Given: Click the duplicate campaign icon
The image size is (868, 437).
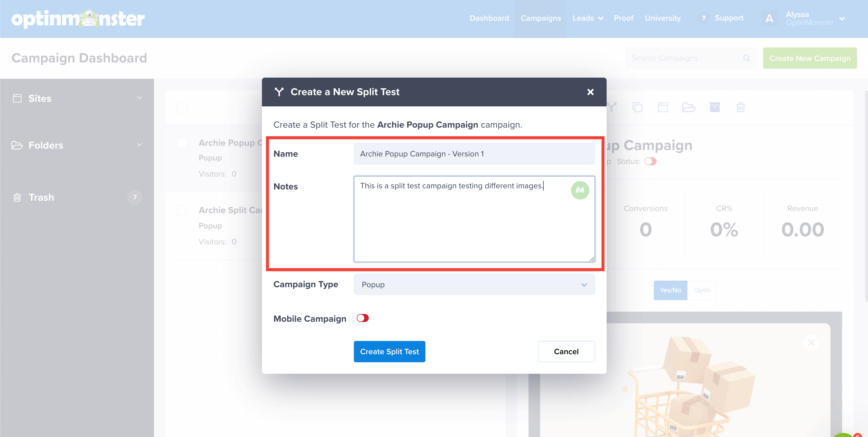Looking at the screenshot, I should 638,107.
